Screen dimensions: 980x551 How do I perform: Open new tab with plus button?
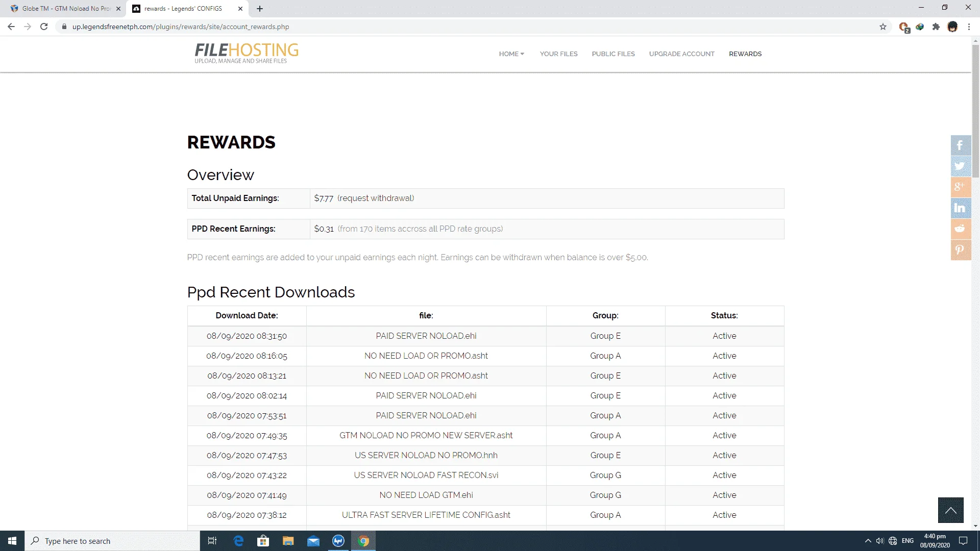[x=260, y=9]
